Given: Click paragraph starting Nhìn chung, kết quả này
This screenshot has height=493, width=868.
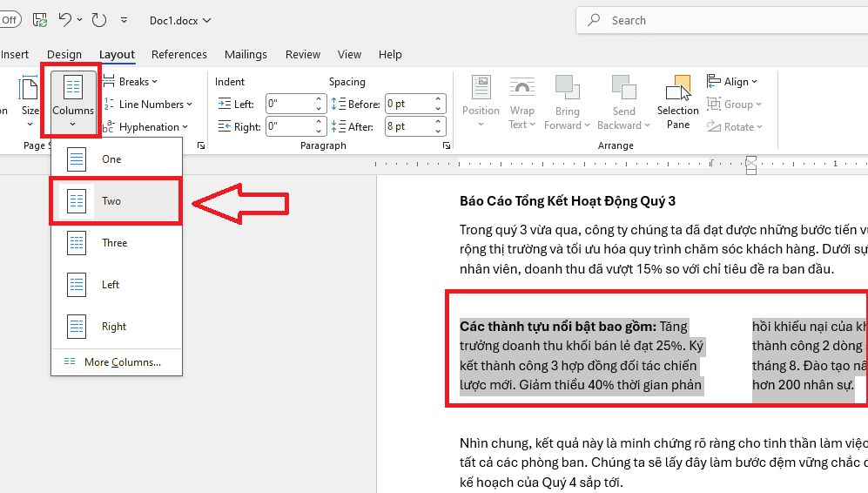Looking at the screenshot, I should pos(663,463).
